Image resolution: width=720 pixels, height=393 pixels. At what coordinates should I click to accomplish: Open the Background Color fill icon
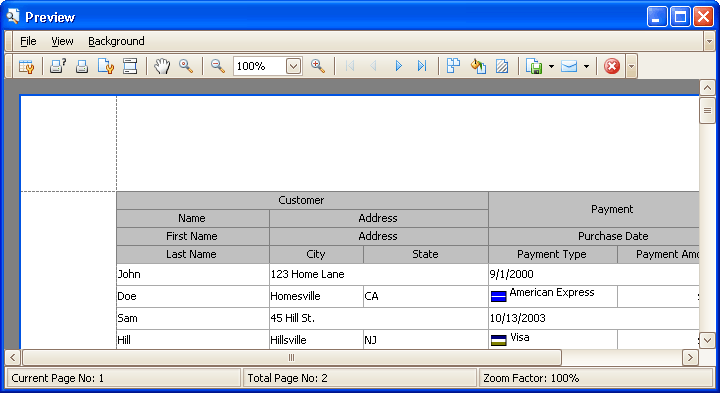pos(478,67)
